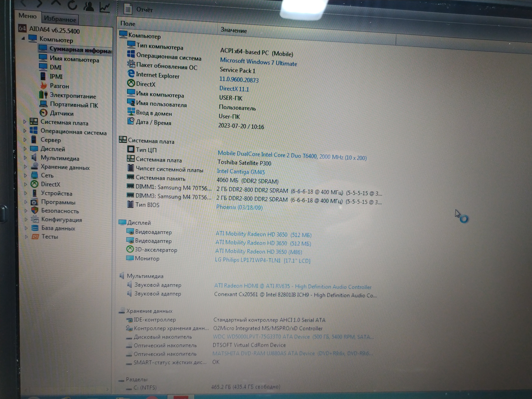Click the Internet Explorer row icon
This screenshot has width=532, height=399.
click(x=131, y=73)
